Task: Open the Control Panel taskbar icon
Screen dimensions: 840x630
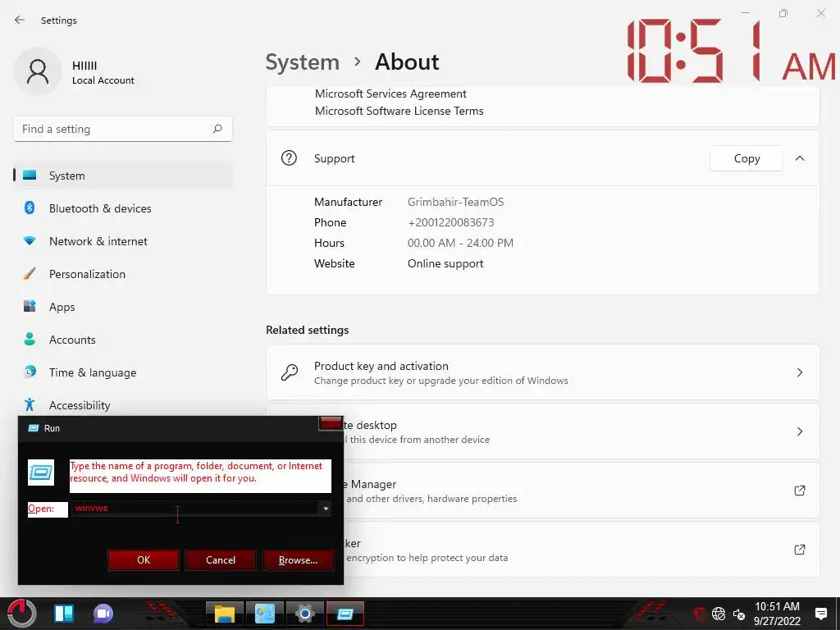Action: (265, 614)
